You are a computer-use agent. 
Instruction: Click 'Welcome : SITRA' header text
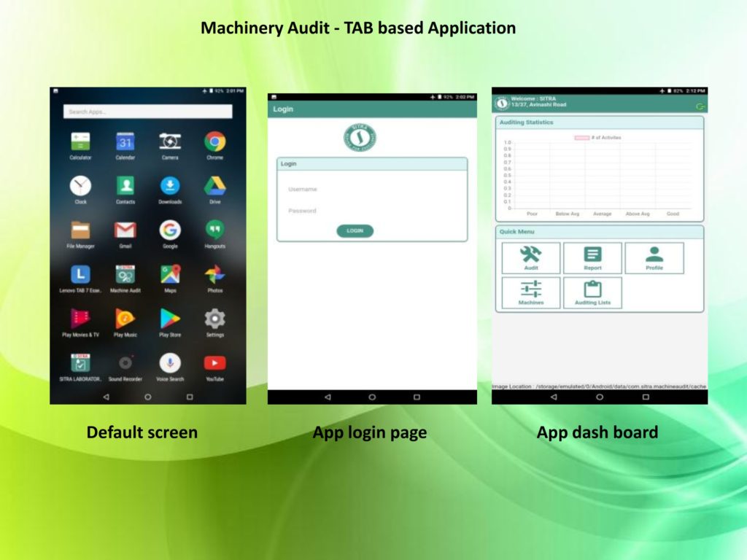tap(533, 98)
